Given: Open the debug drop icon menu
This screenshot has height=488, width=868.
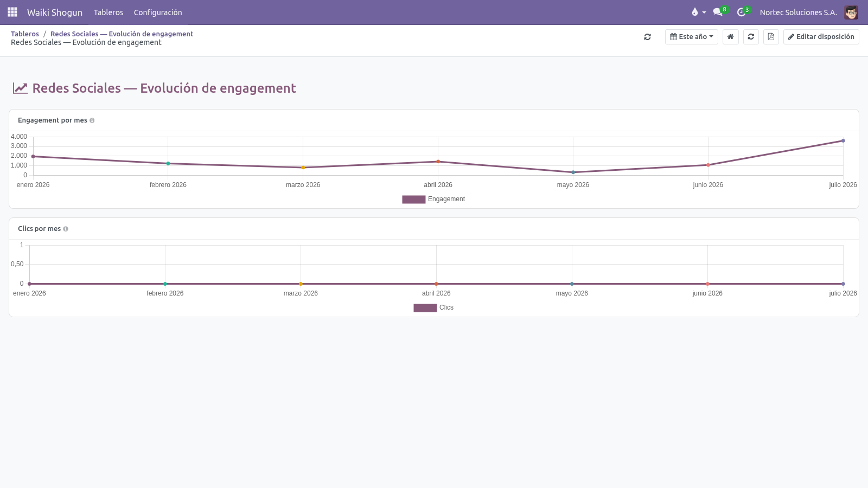Looking at the screenshot, I should coord(698,12).
